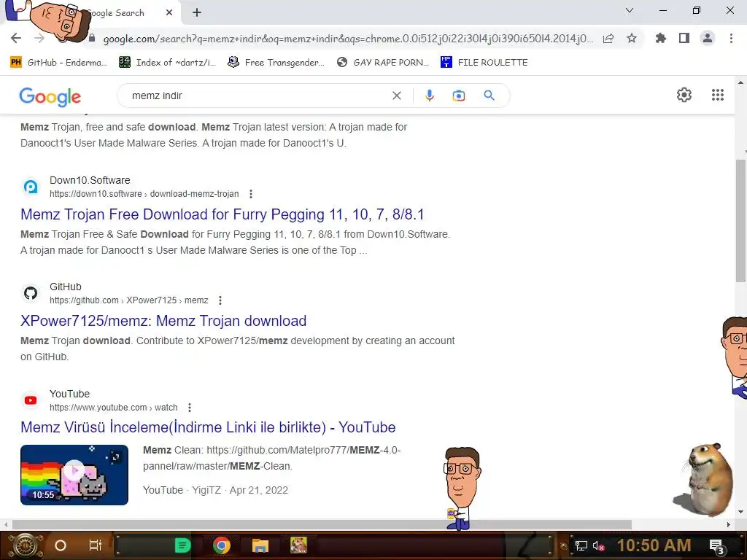This screenshot has width=747, height=560.
Task: Submit search with magnifier icon
Action: (489, 96)
